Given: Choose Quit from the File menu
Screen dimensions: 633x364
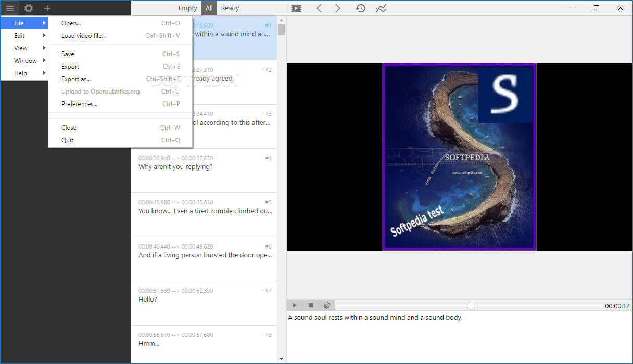Looking at the screenshot, I should [x=120, y=140].
